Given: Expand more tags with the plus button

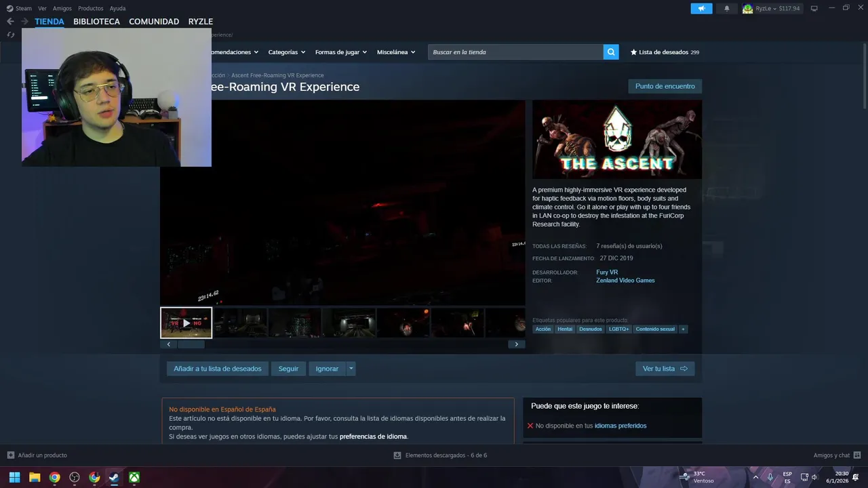Looking at the screenshot, I should [683, 329].
